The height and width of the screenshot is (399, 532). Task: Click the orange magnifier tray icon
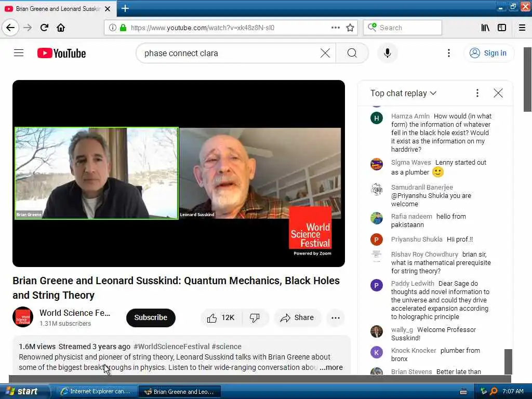point(494,391)
